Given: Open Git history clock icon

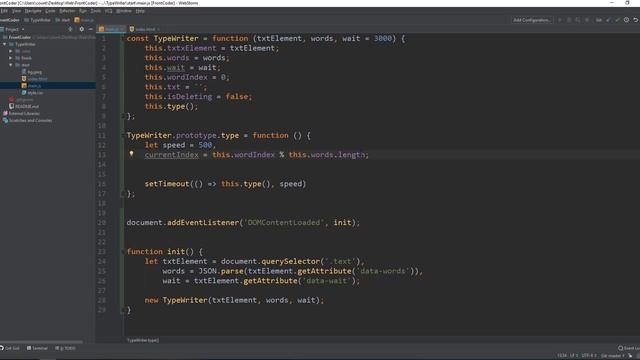Looking at the screenshot, I should click(626, 20).
